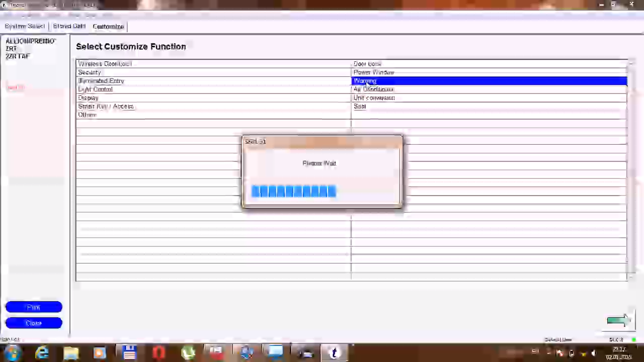
Task: Click the green next arrow icon
Action: [618, 321]
